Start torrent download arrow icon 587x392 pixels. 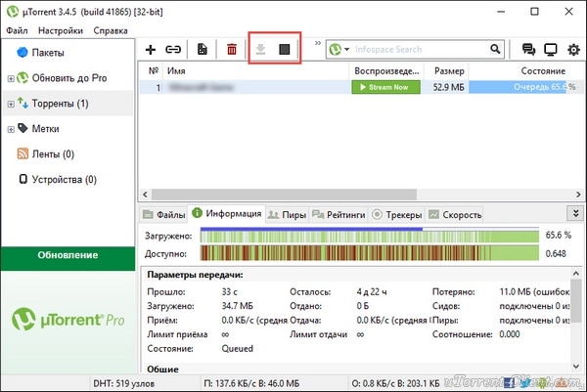click(x=260, y=50)
